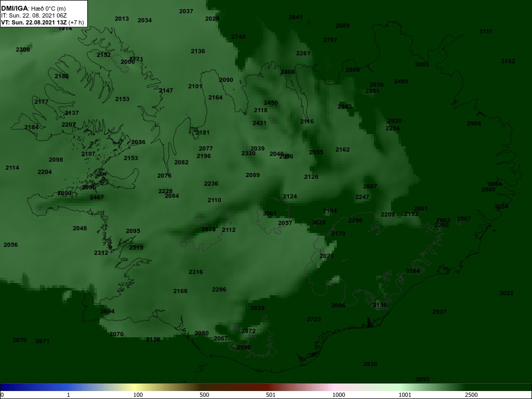Click the map value 2829
This screenshot has height=399, width=532.
[x=257, y=309]
